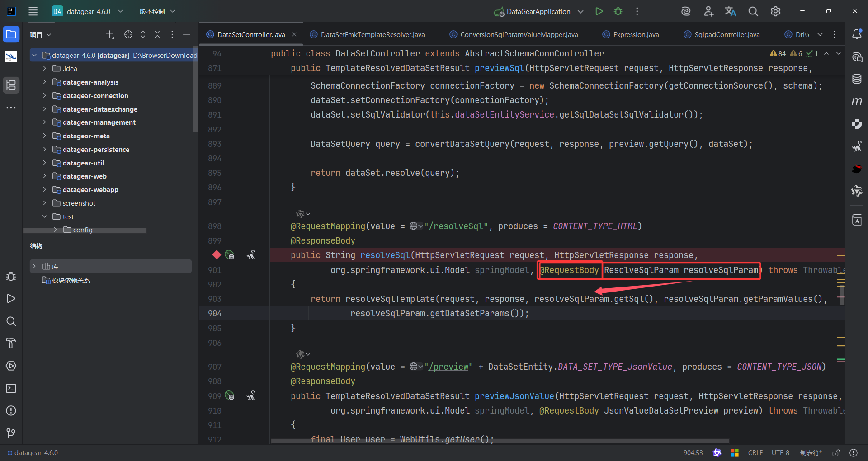
Task: Start debugging with the bug icon
Action: (618, 11)
